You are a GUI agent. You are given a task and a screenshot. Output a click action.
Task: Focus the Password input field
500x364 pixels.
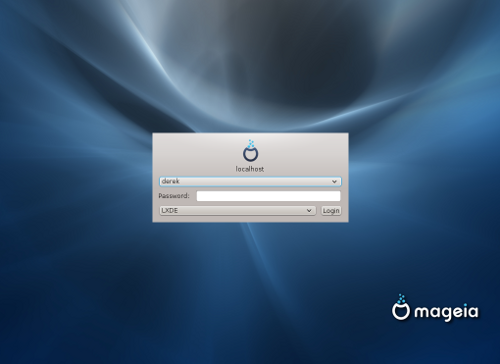pyautogui.click(x=268, y=196)
